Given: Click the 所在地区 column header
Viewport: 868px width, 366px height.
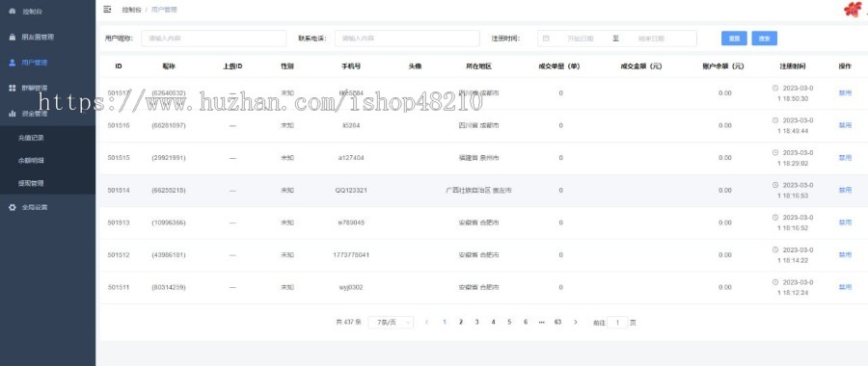Looking at the screenshot, I should click(x=478, y=66).
